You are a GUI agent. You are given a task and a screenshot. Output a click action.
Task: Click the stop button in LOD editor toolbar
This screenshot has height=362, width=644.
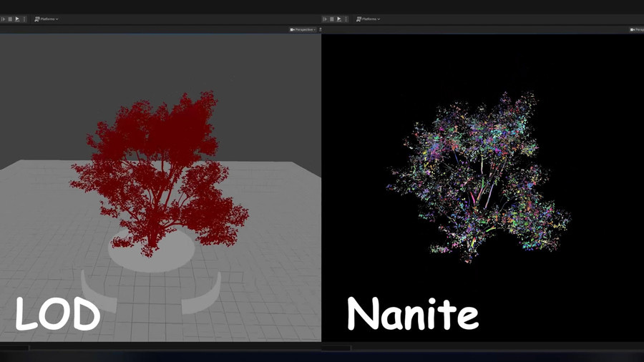point(10,19)
